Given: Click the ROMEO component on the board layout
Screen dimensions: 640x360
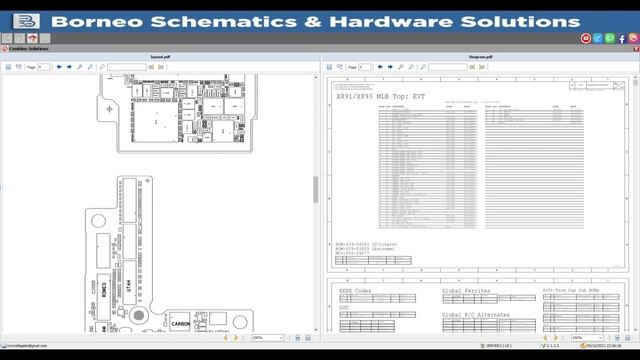Looking at the screenshot, I should pos(104,297).
